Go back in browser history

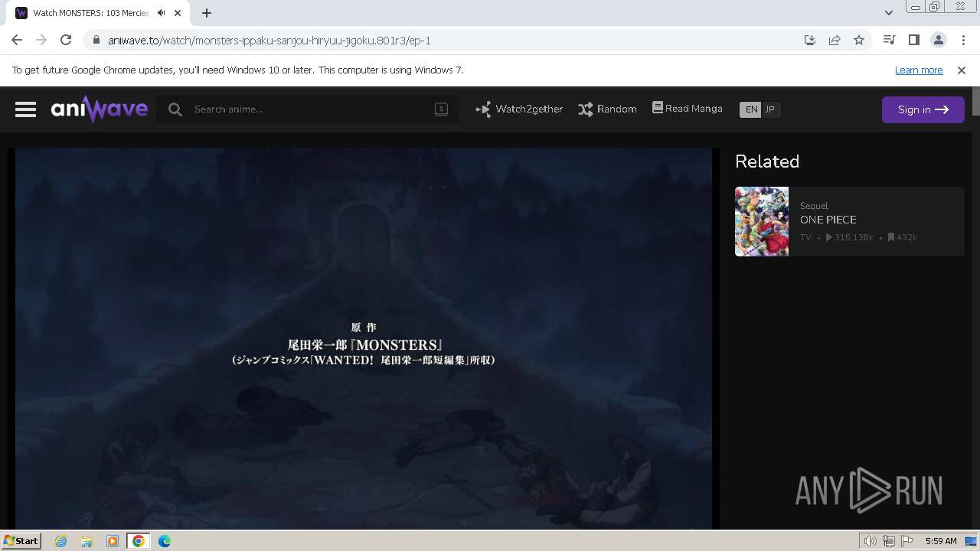coord(17,40)
